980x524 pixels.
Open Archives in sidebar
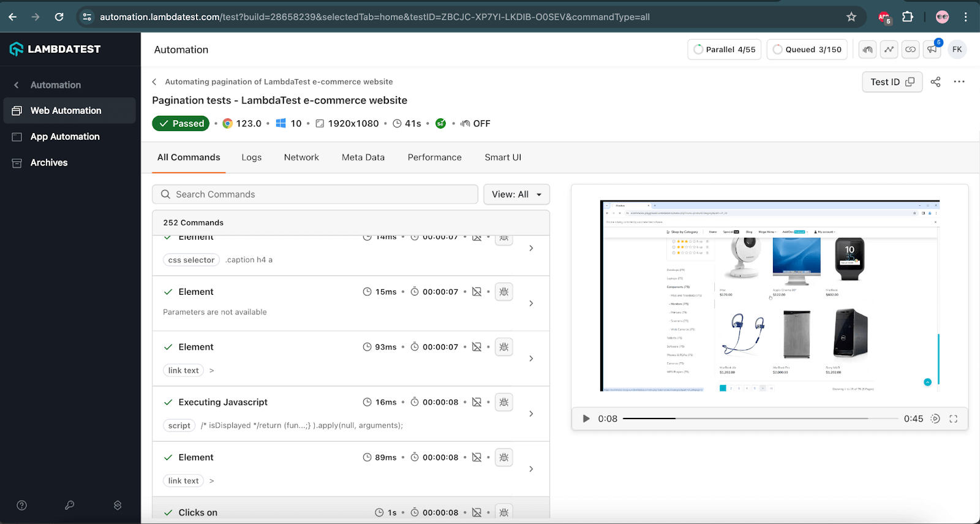(70, 162)
